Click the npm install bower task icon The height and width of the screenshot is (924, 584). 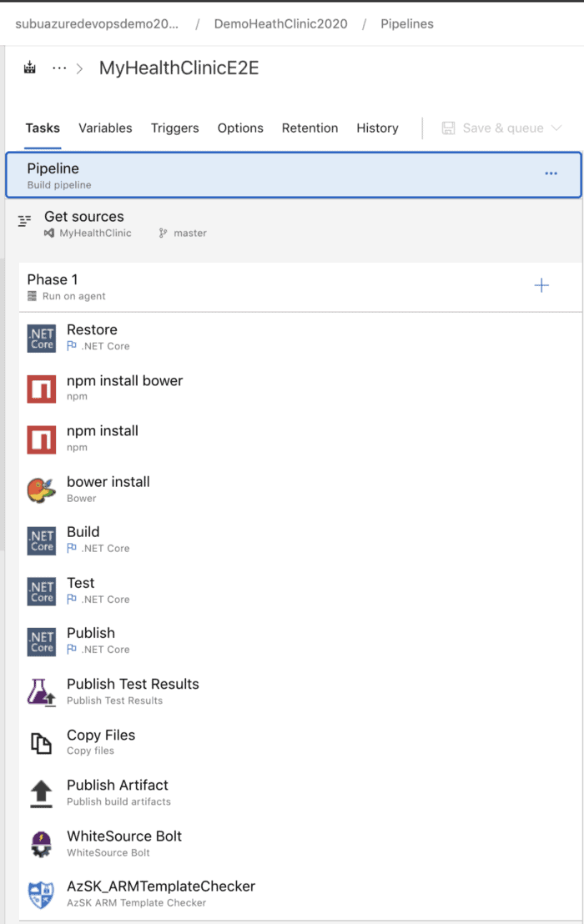(41, 389)
